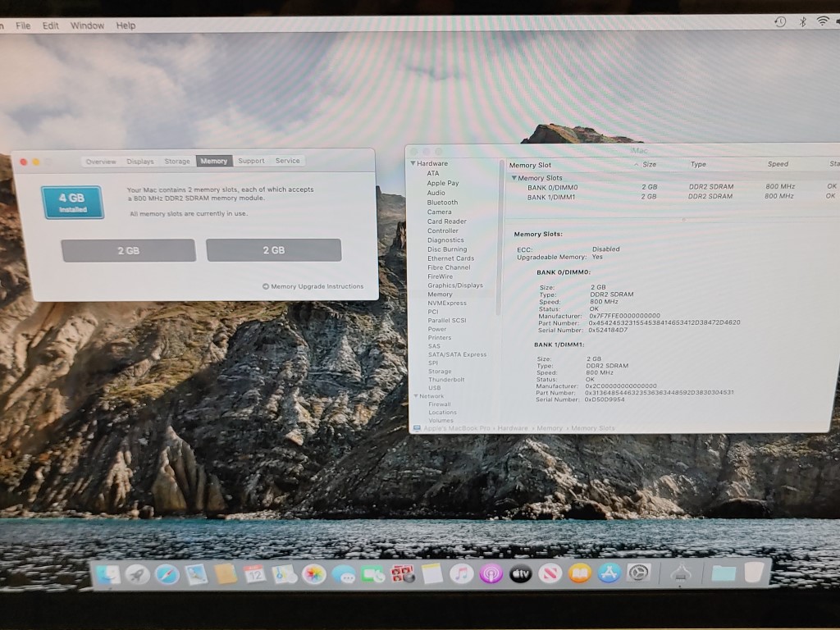
Task: Click Bluetooth icon in menu bar
Action: pos(802,21)
